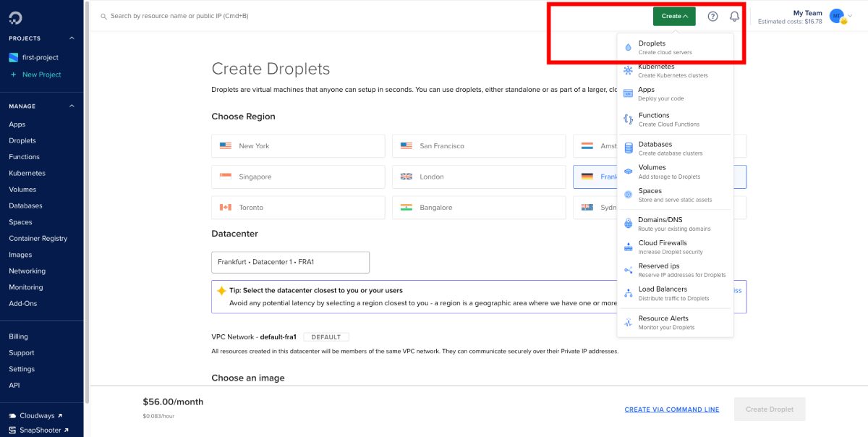Open Droplets in the sidebar
The height and width of the screenshot is (437, 868).
(x=22, y=141)
